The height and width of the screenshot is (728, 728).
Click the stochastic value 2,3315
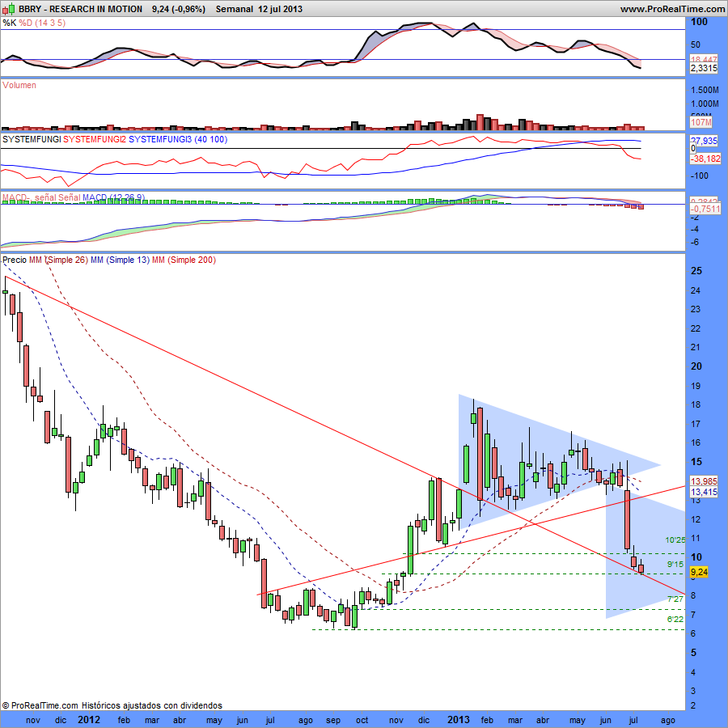pos(704,68)
